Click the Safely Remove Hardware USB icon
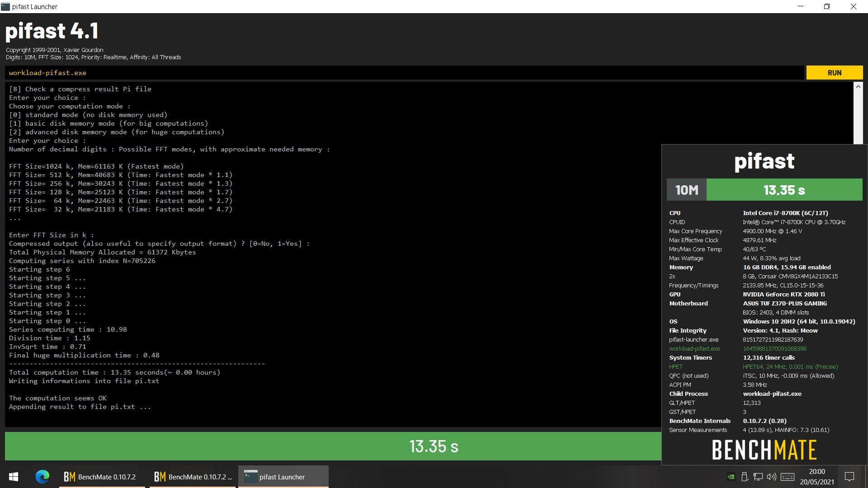This screenshot has height=488, width=868. tap(745, 477)
